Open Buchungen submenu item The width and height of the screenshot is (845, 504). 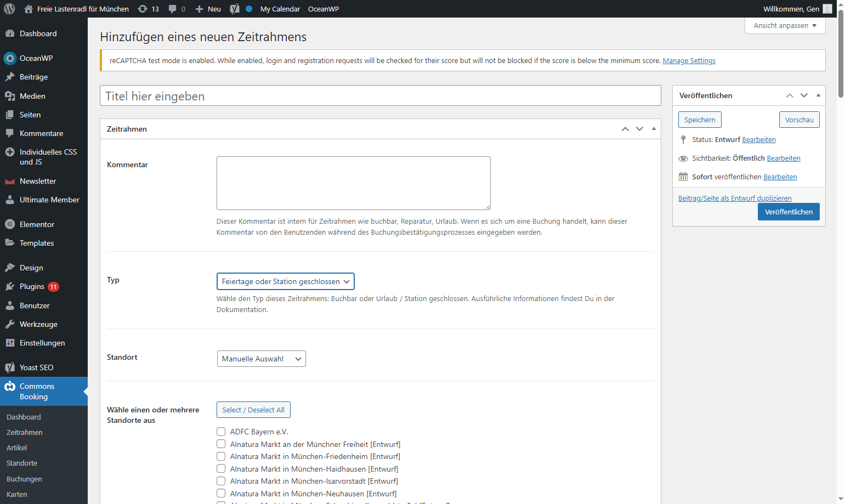[24, 479]
